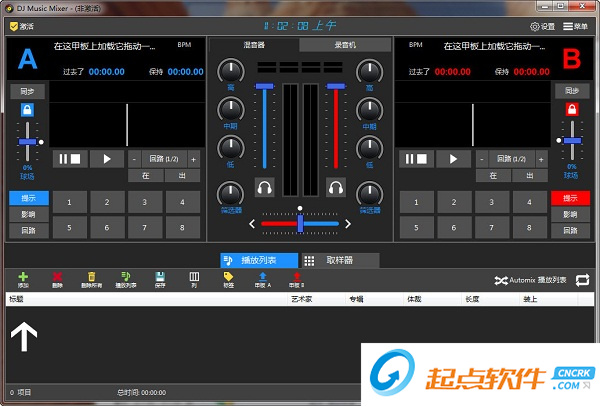This screenshot has height=406, width=600.
Task: Trigger cue pad 4 on Deck B
Action: (529, 202)
